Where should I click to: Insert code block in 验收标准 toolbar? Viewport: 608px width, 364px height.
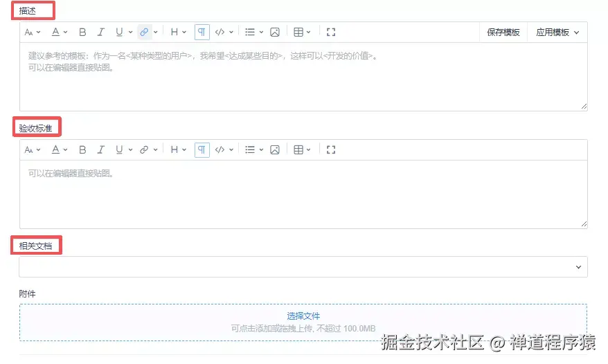(x=220, y=149)
